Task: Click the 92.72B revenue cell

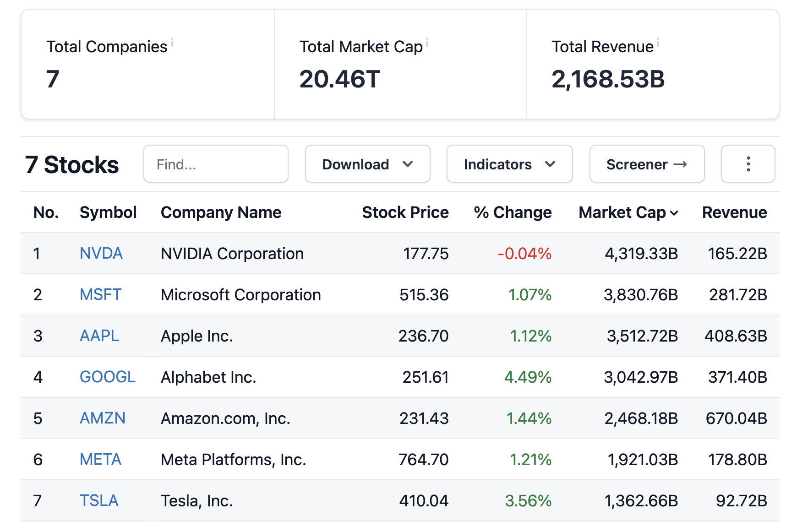Action: click(x=742, y=500)
